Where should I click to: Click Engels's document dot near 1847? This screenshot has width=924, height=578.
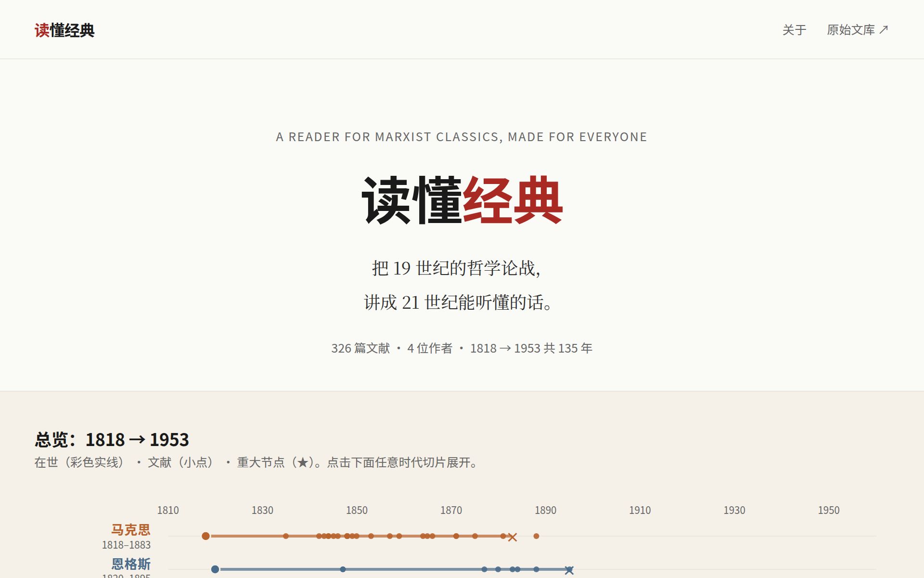point(343,569)
